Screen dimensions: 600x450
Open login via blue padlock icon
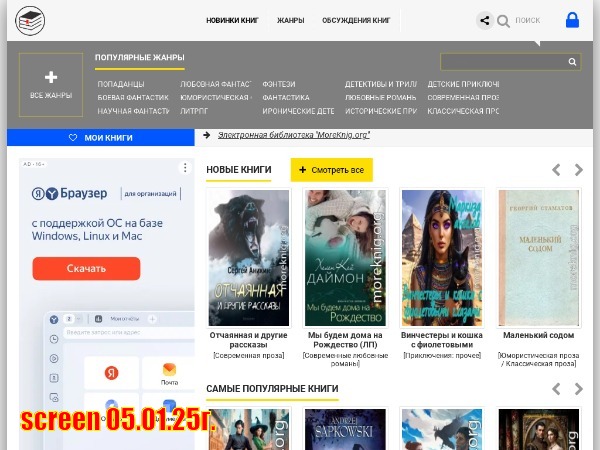tap(572, 20)
